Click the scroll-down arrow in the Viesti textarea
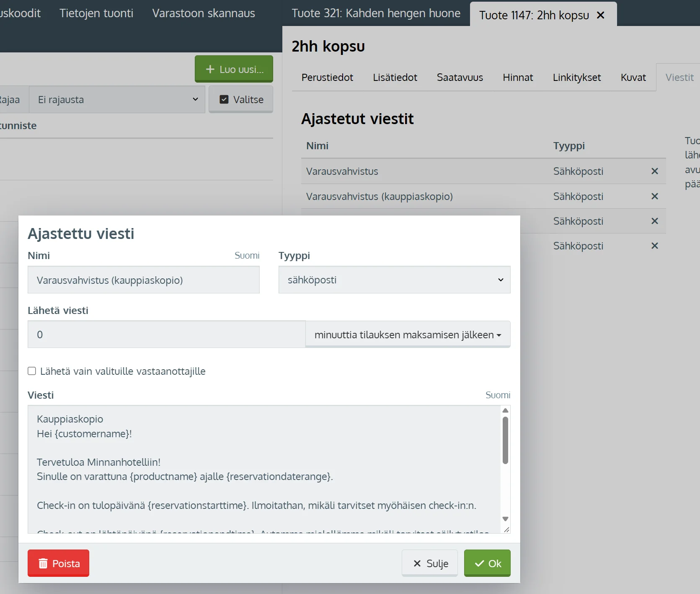Viewport: 700px width, 594px height. coord(505,519)
